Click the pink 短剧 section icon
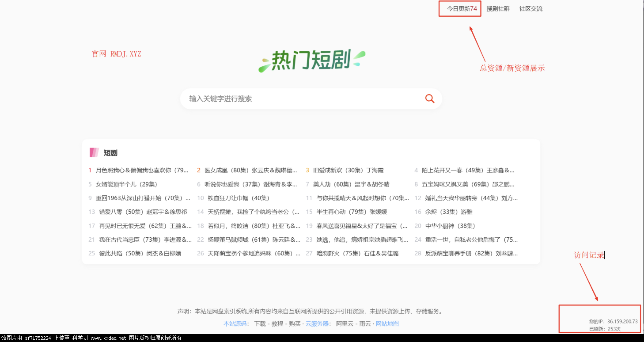 click(x=94, y=152)
